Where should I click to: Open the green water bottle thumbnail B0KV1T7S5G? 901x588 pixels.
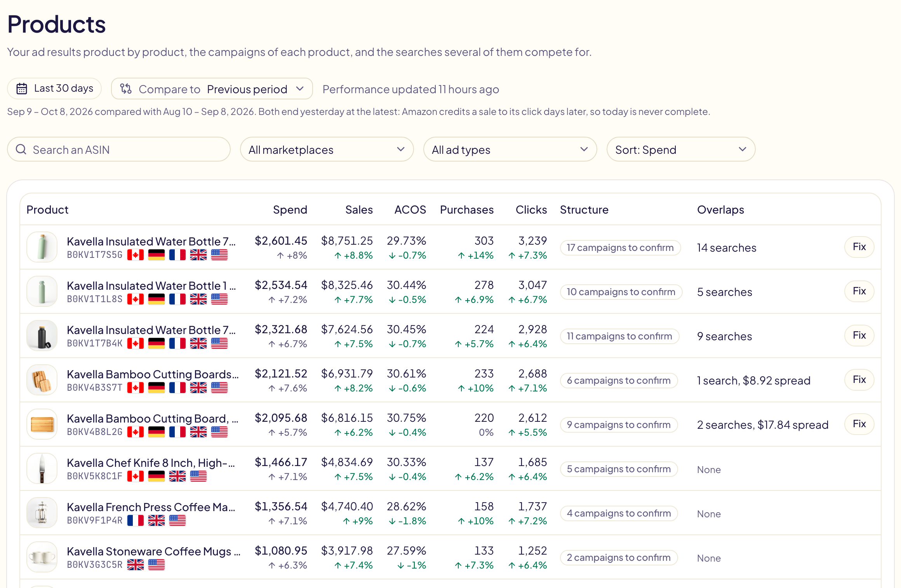(x=42, y=247)
